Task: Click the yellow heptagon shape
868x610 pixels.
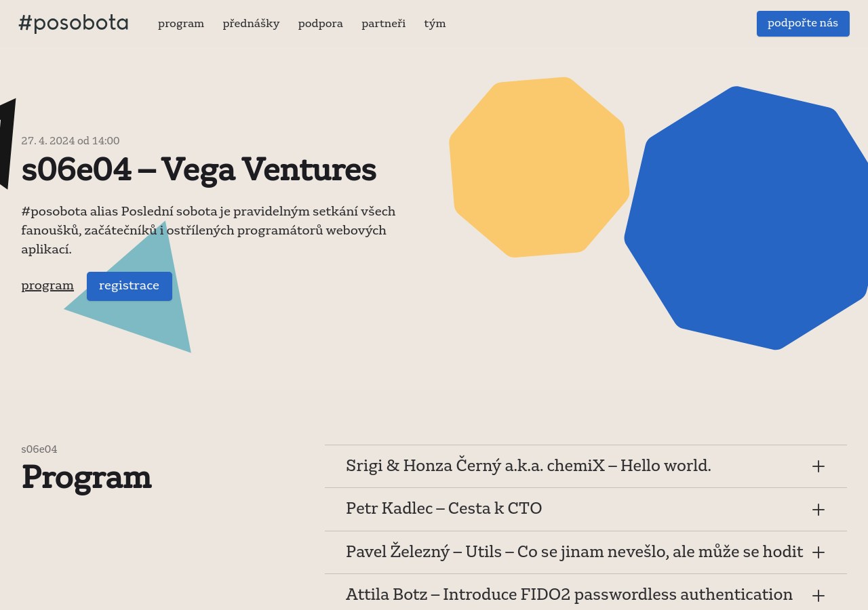Action: click(x=539, y=167)
